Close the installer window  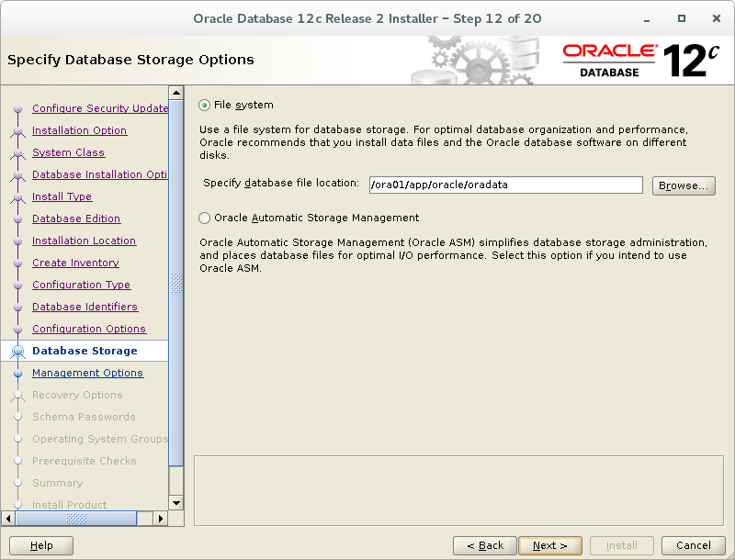tap(717, 18)
